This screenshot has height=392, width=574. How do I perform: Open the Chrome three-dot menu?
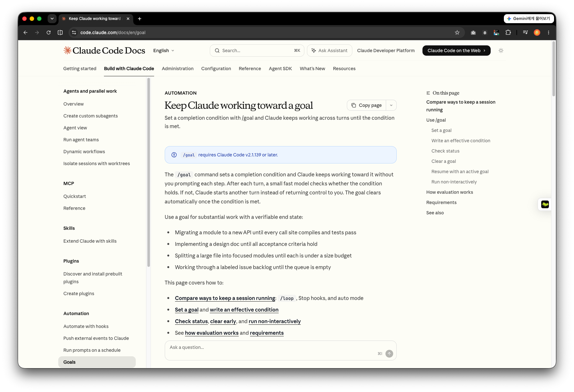pos(549,33)
